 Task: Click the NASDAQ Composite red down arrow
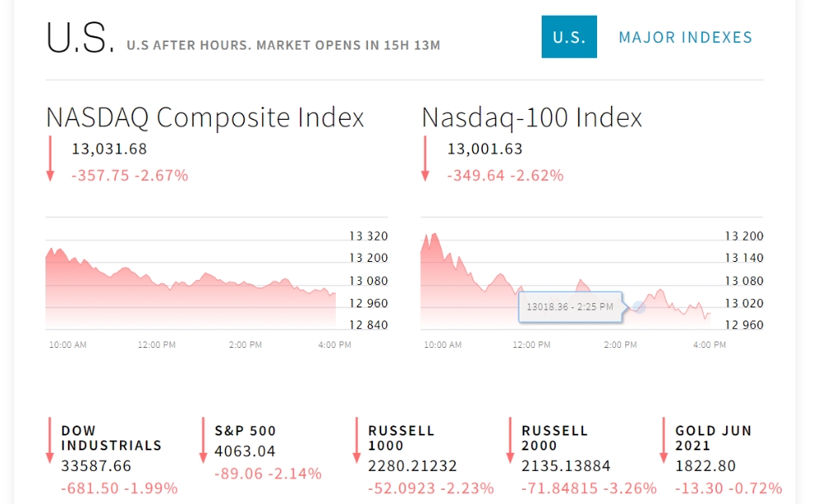click(50, 159)
